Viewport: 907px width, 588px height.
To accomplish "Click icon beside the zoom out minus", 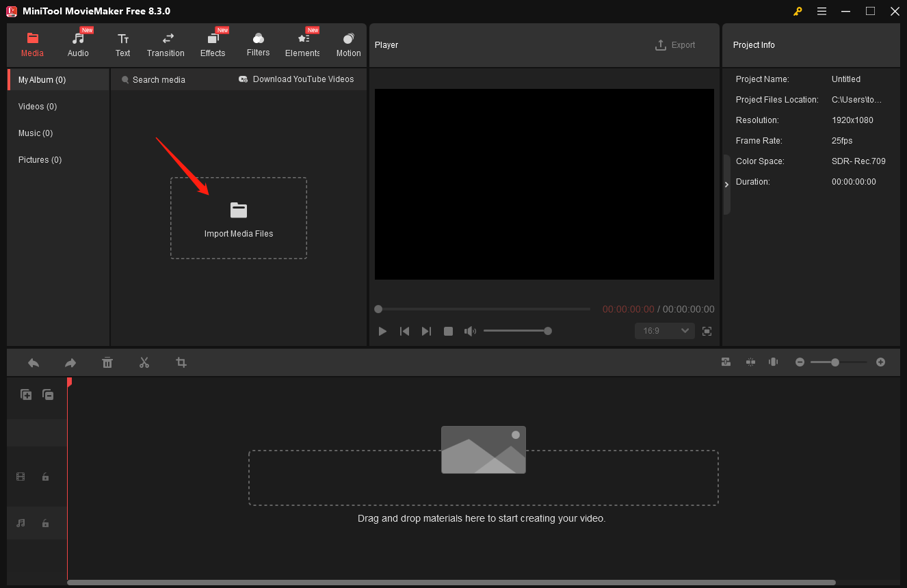I will coord(773,362).
